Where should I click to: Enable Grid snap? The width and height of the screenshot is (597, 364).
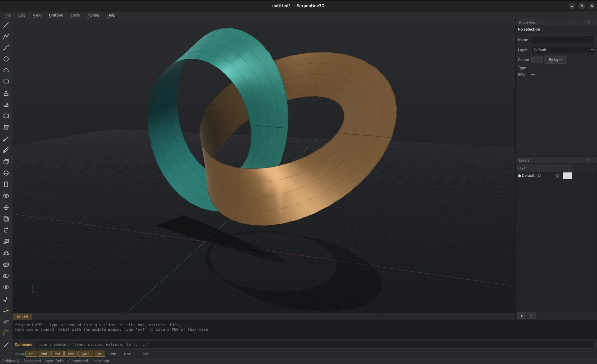[145, 354]
